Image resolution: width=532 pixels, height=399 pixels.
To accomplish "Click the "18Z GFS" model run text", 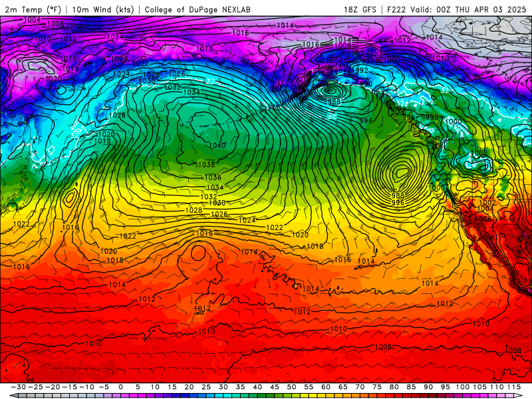I will [360, 9].
